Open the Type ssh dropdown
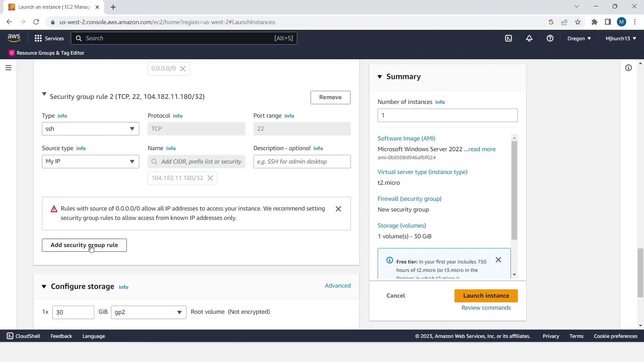Screen dimensions: 644x362 coord(90,129)
